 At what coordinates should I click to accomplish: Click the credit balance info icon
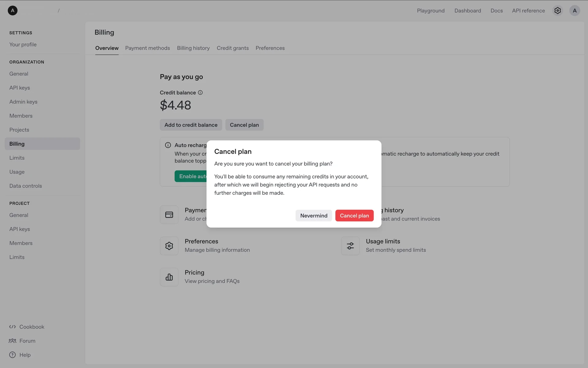(x=200, y=93)
